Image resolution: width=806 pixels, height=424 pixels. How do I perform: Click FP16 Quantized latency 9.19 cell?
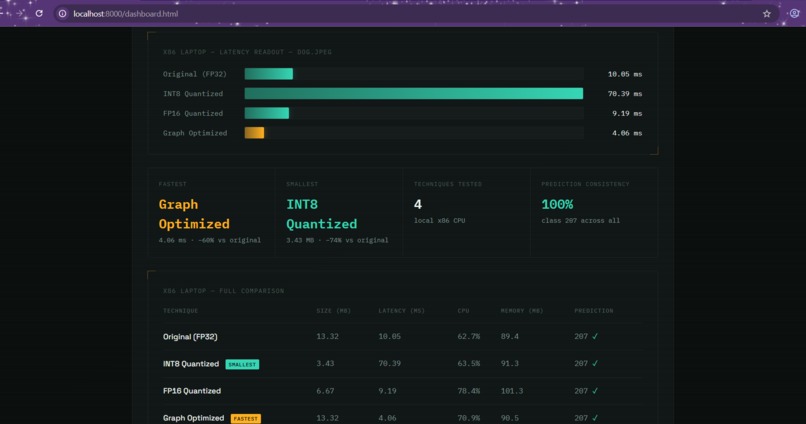pos(387,391)
